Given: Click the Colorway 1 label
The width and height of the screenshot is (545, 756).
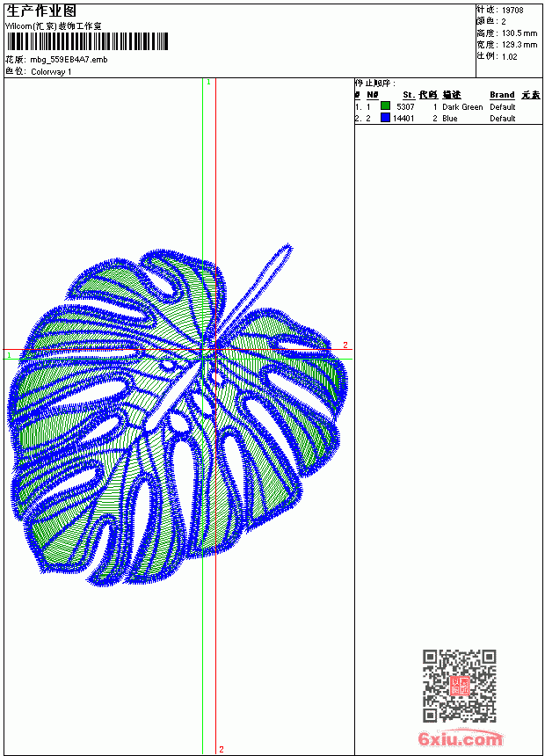Looking at the screenshot, I should (51, 72).
